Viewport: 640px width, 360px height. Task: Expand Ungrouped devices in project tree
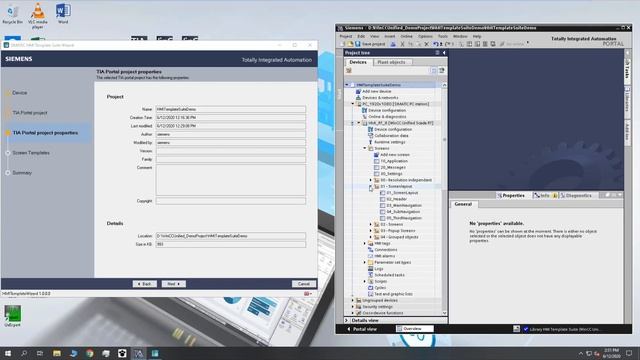click(353, 300)
